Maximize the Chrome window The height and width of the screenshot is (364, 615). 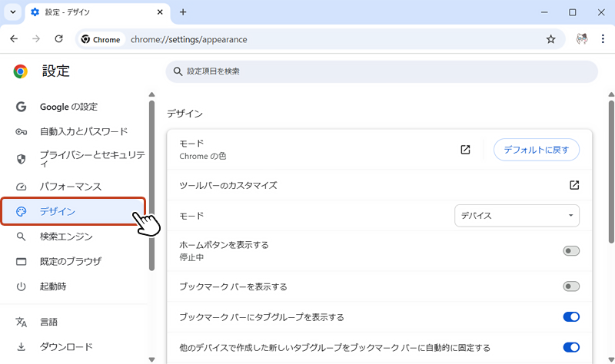(572, 12)
